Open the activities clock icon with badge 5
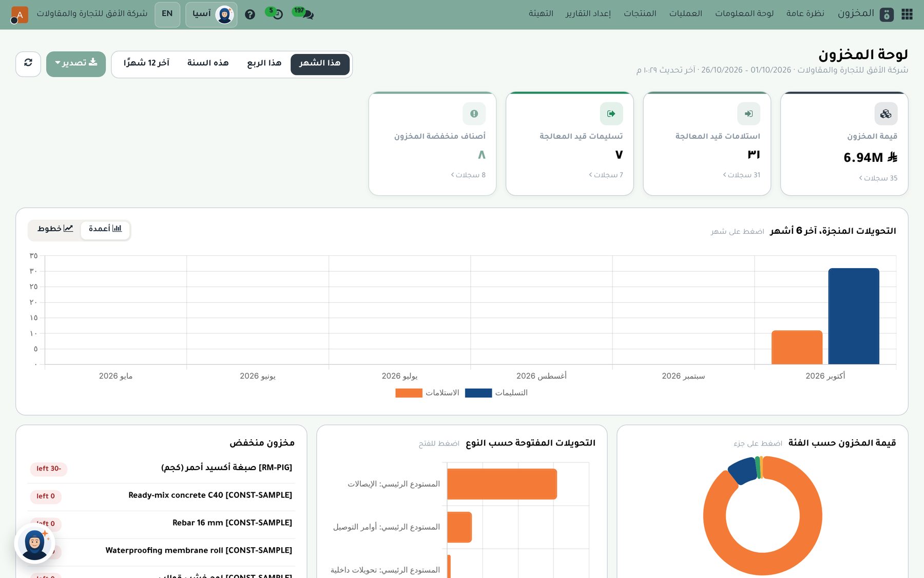The image size is (924, 578). [x=277, y=14]
